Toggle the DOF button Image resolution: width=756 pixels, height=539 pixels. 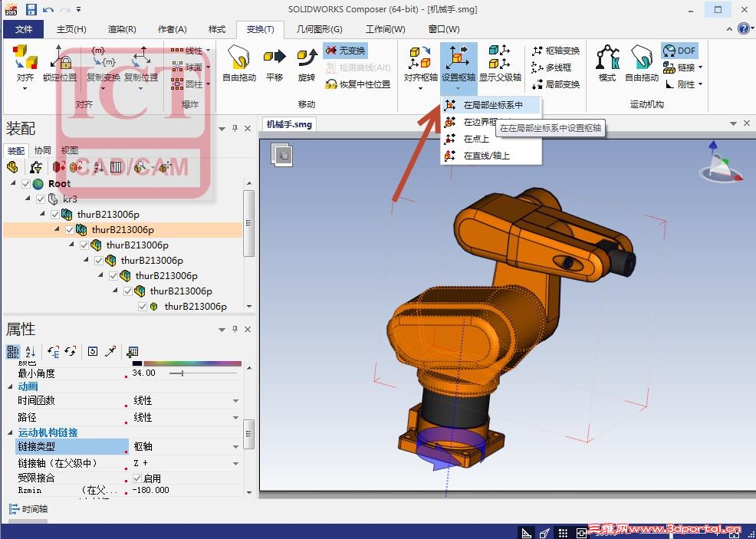[679, 50]
